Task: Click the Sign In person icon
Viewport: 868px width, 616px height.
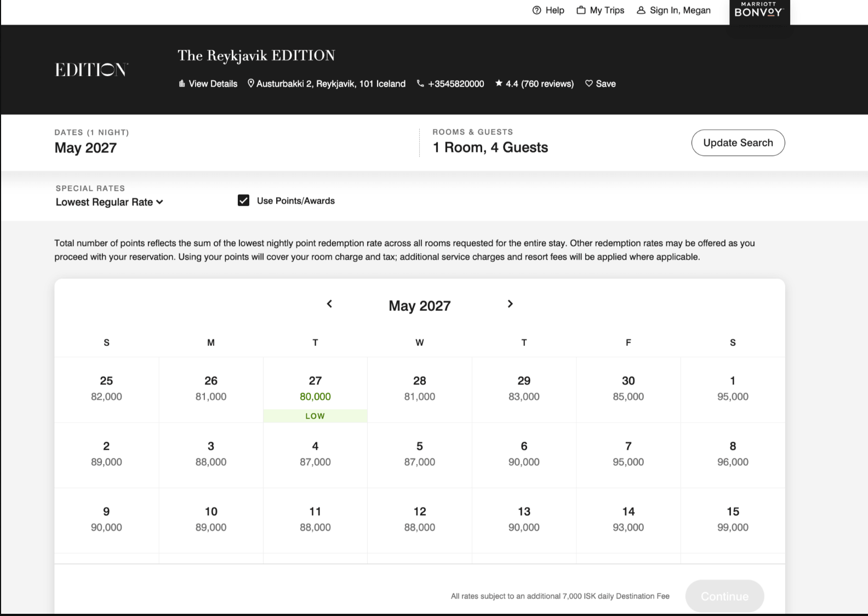Action: coord(641,10)
